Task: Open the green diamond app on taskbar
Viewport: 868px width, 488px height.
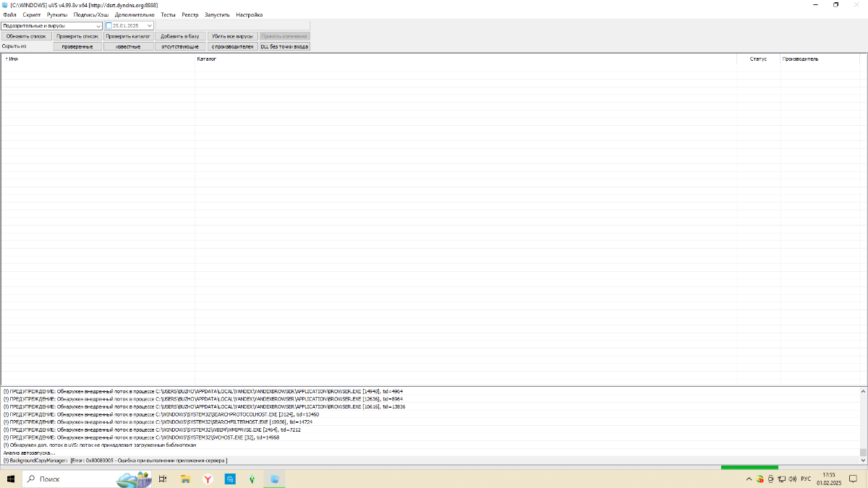Action: point(252,479)
